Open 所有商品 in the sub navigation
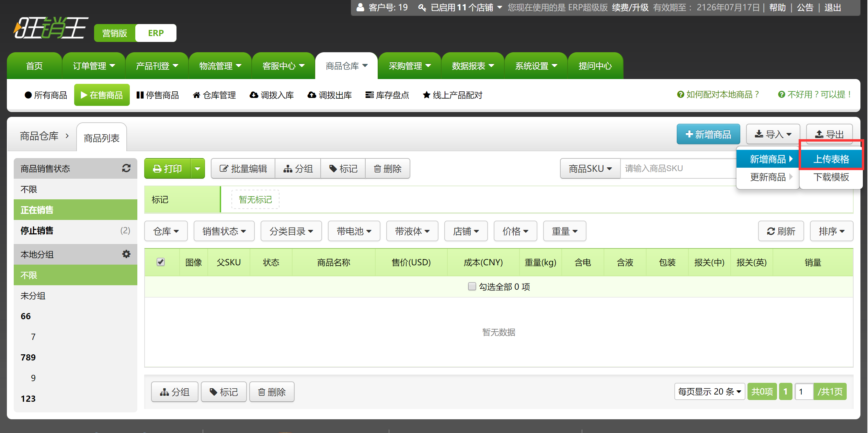868x433 pixels. 46,95
